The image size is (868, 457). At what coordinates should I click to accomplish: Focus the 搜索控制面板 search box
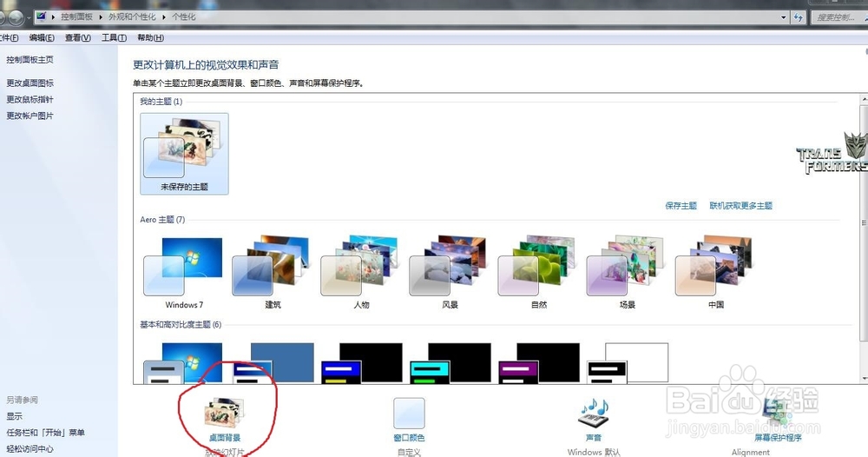pos(839,17)
